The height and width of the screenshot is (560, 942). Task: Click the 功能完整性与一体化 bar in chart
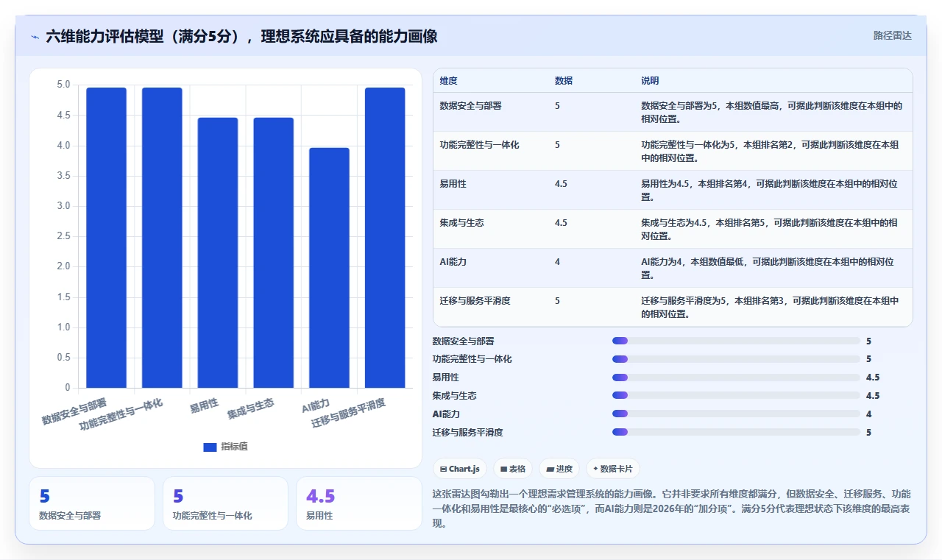[162, 238]
